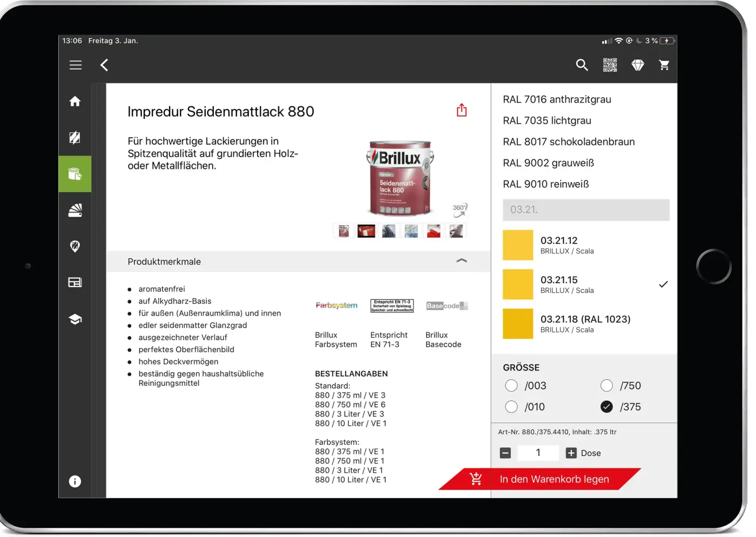Click the Basecode logo
756x537 pixels.
coord(447,306)
